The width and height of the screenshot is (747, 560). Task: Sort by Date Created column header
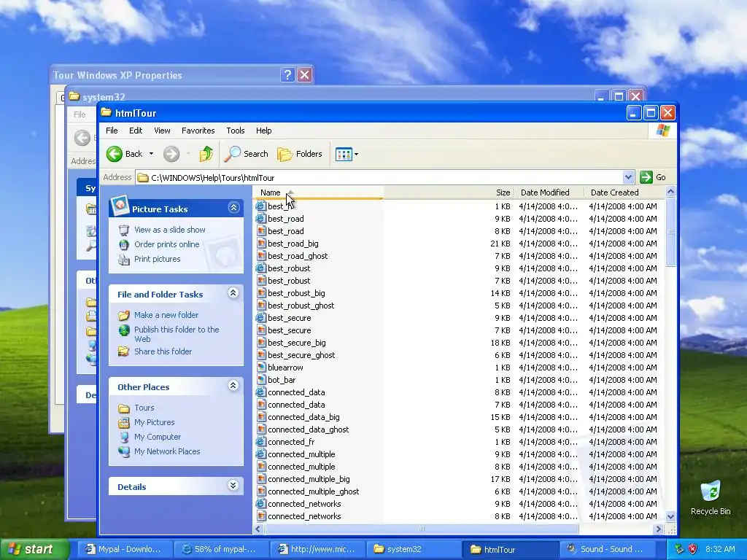click(x=624, y=192)
